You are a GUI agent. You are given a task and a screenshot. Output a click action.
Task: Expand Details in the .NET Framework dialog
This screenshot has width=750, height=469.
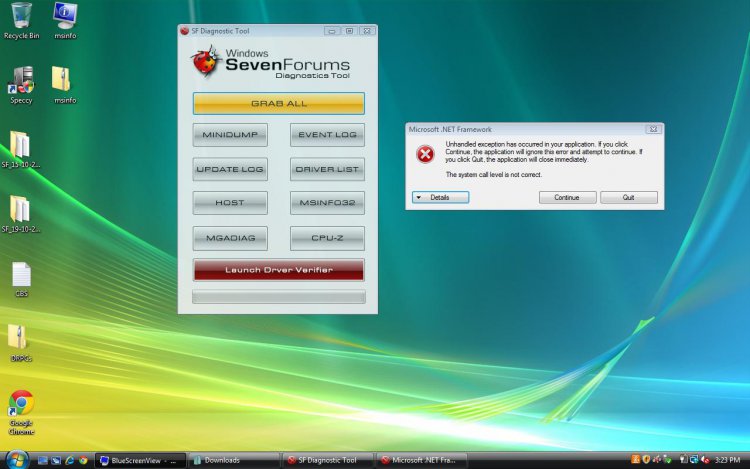pyautogui.click(x=441, y=197)
